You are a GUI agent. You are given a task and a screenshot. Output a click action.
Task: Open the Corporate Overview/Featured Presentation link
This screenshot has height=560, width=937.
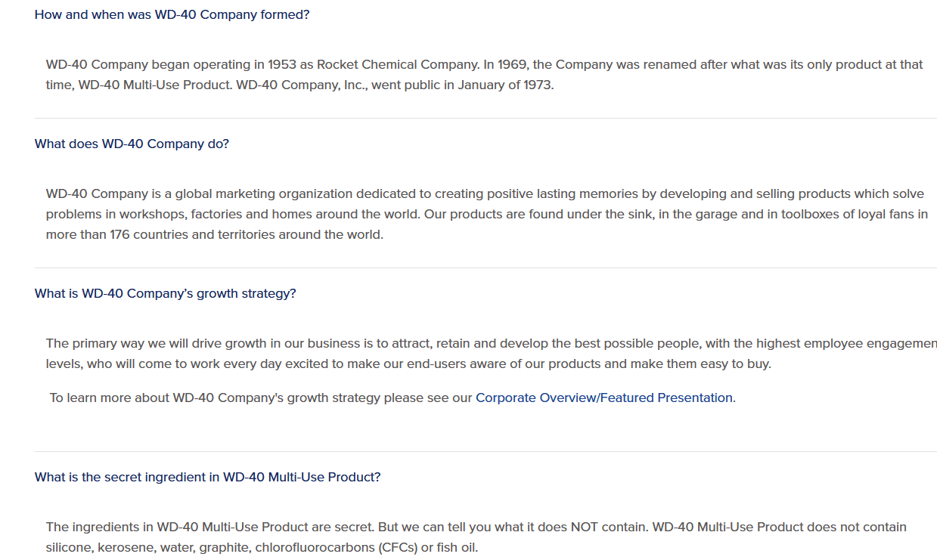(x=604, y=398)
